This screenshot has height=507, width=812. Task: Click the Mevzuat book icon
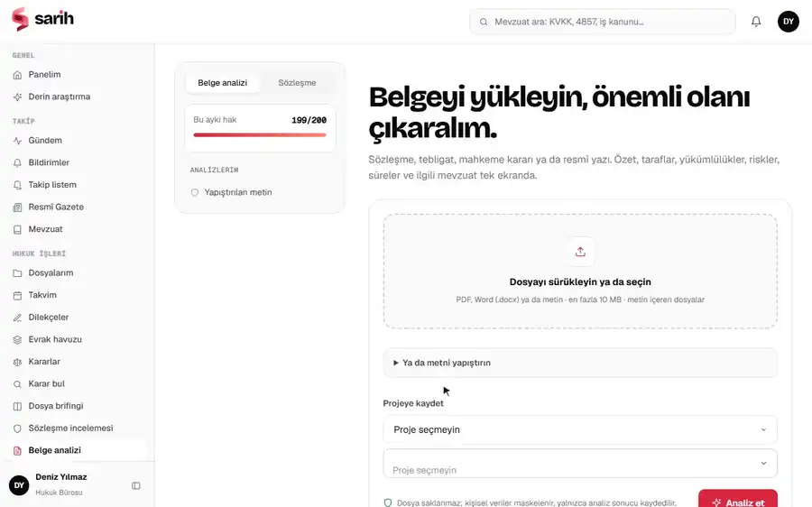click(17, 229)
